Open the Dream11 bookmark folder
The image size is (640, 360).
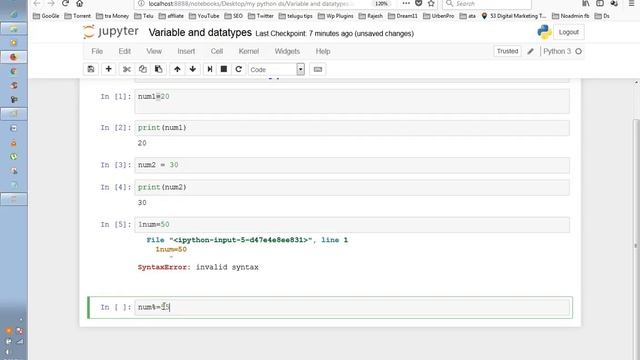pos(402,16)
